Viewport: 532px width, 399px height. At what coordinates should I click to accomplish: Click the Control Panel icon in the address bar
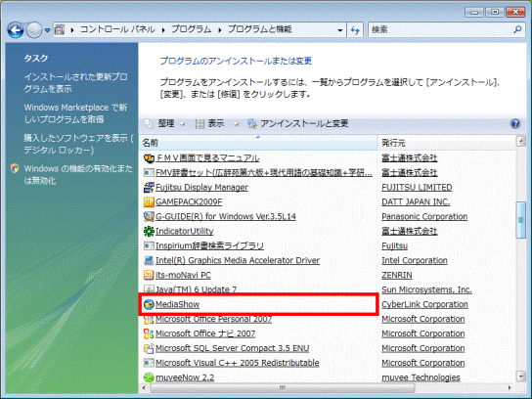pyautogui.click(x=60, y=30)
